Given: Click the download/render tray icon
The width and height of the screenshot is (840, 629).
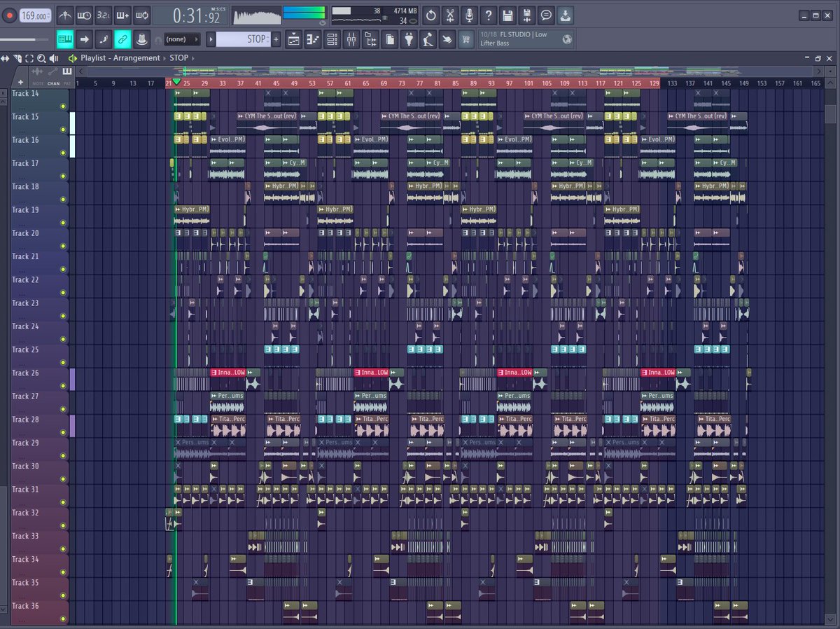Looking at the screenshot, I should pos(565,15).
